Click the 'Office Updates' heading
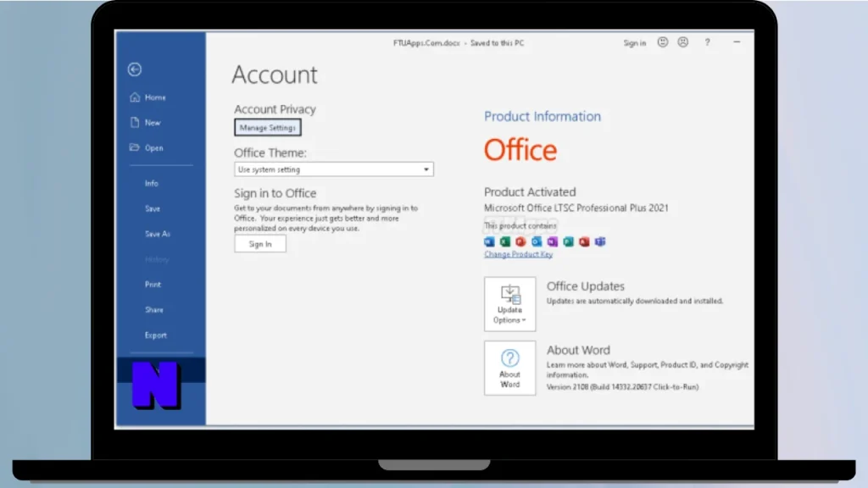868x488 pixels. point(586,286)
